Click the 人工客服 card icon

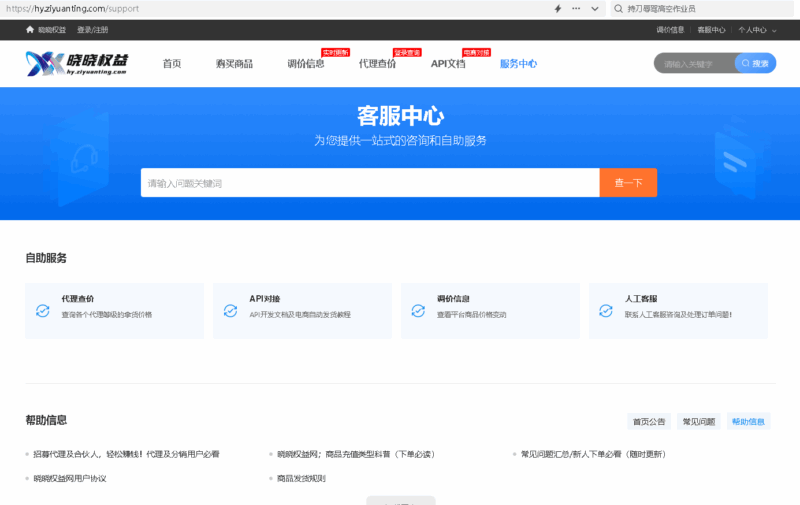[606, 311]
